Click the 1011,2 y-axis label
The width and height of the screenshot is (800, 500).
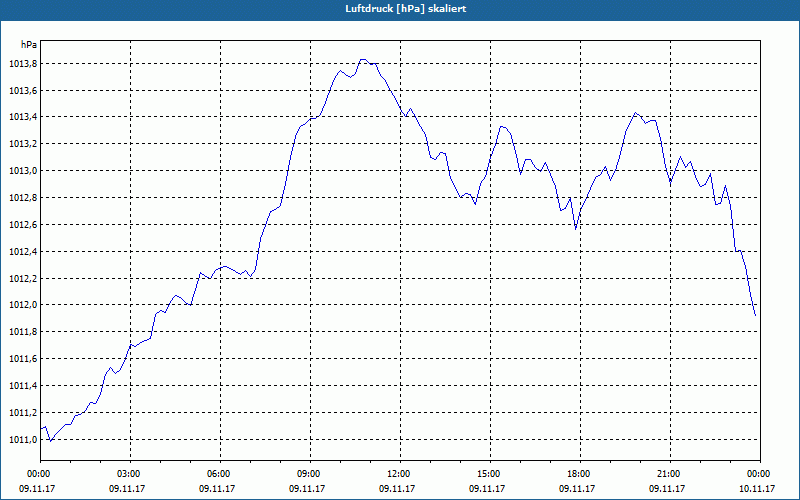click(x=23, y=413)
